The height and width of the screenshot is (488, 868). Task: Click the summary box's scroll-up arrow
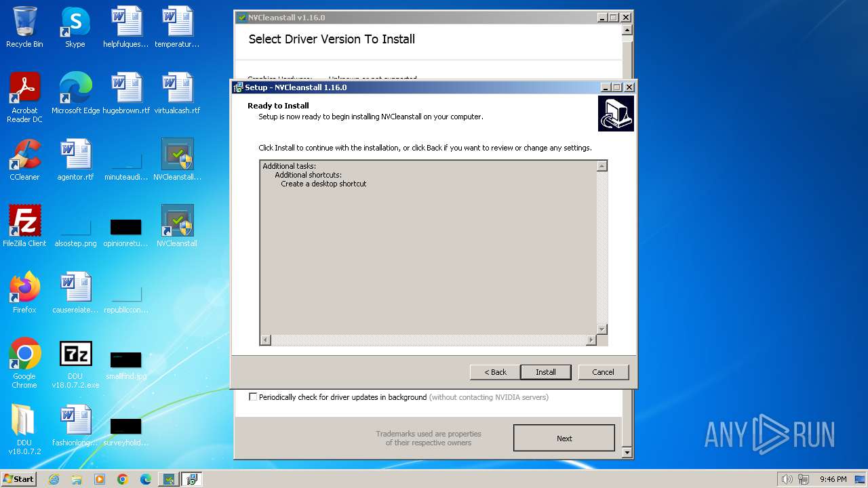click(601, 166)
